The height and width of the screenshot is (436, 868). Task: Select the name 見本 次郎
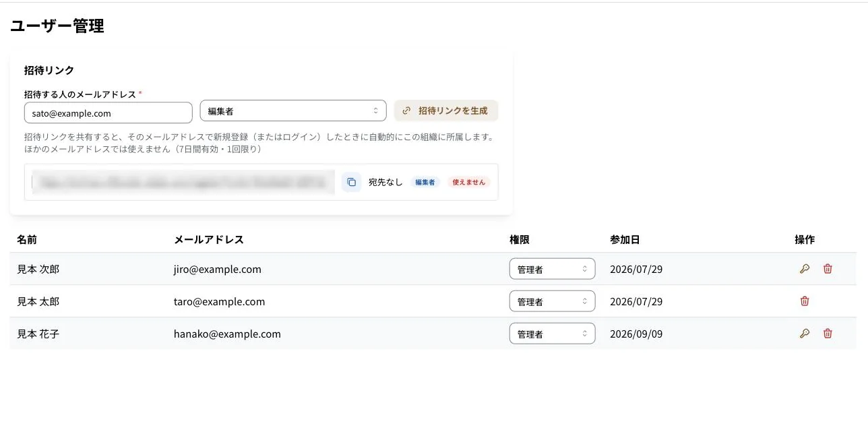pos(38,269)
